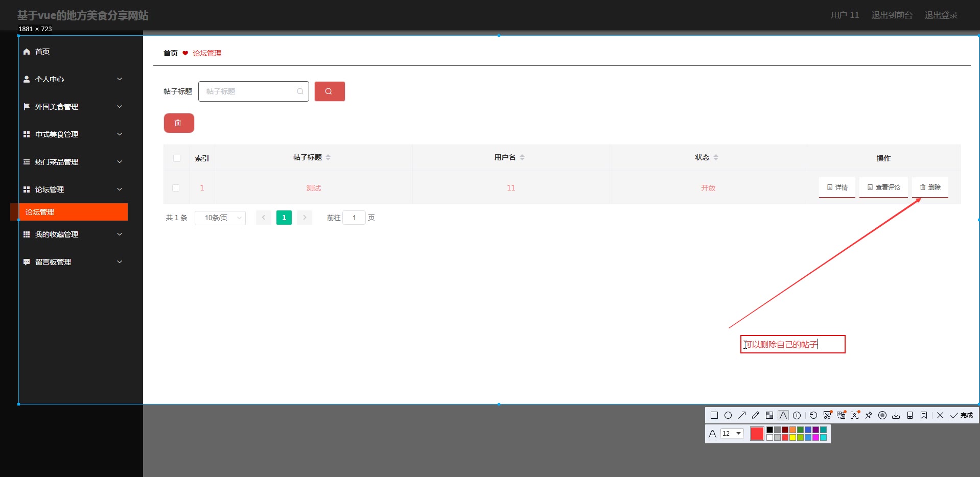Viewport: 980px width, 477px height.
Task: Click 完成 to finish the screenshot
Action: point(962,415)
